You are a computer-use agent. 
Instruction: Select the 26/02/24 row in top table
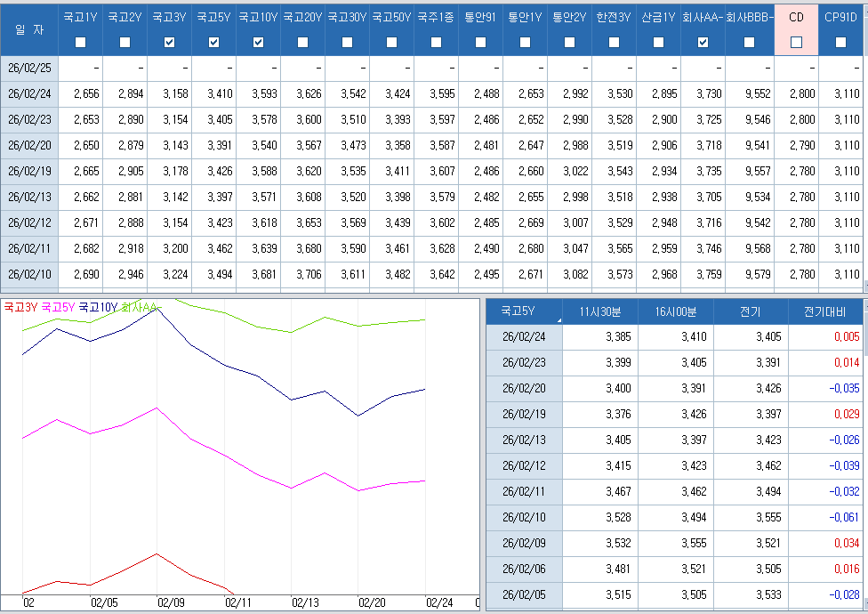click(x=29, y=93)
